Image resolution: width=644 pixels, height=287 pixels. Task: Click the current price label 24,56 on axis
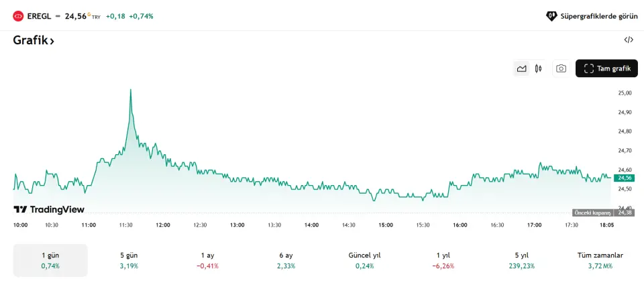point(624,178)
